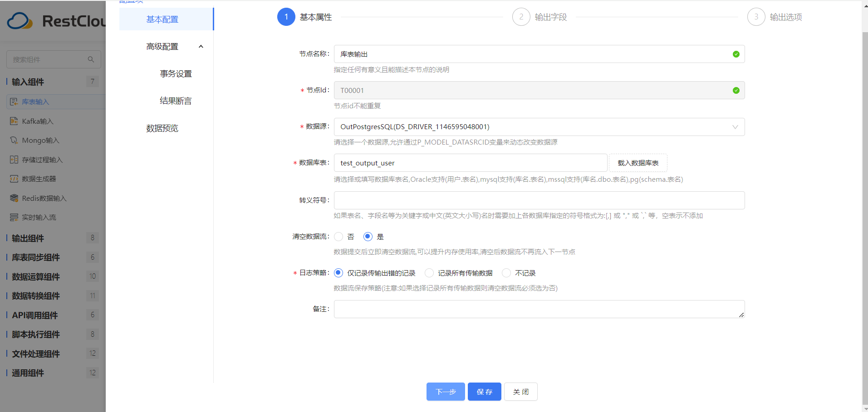Expand the 输入组件 category
The image size is (868, 412).
[53, 82]
